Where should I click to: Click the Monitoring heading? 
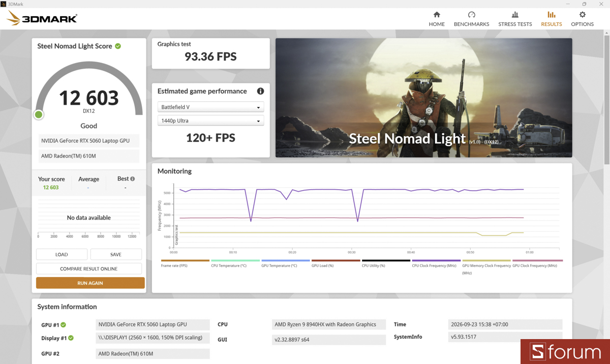(x=174, y=171)
